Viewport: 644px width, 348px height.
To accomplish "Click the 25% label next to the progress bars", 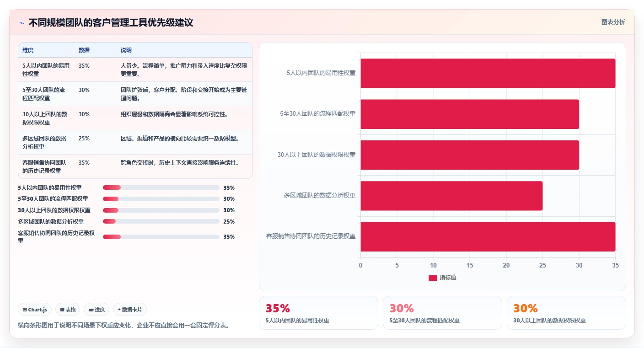I will click(229, 222).
